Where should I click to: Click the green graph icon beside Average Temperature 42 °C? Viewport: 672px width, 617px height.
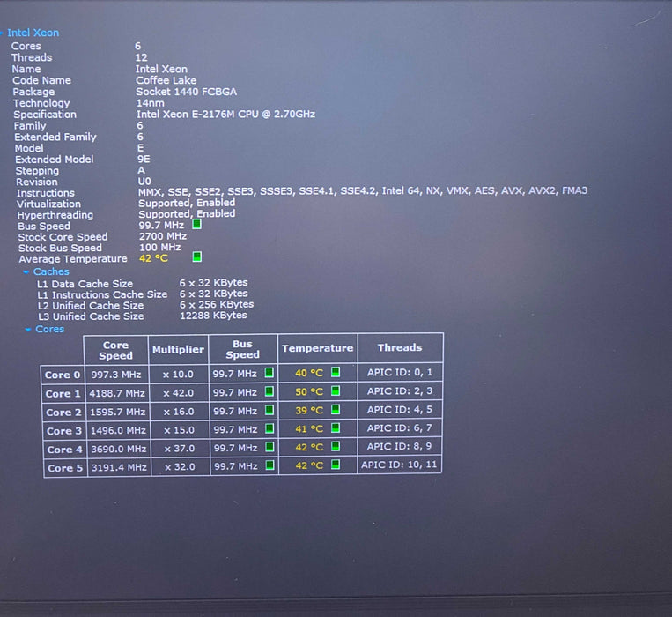tap(197, 256)
